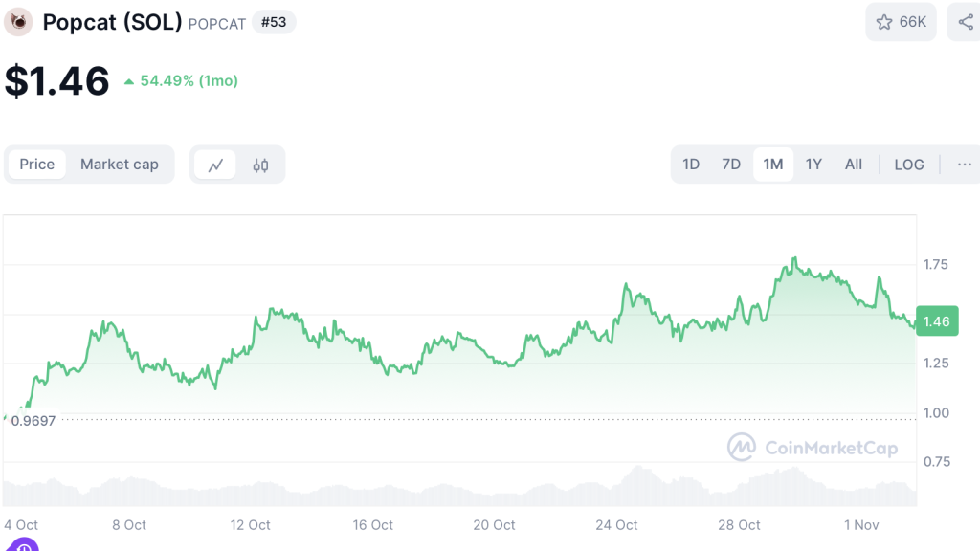Click the 1.46 current price tag
980x551 pixels.
pos(937,321)
